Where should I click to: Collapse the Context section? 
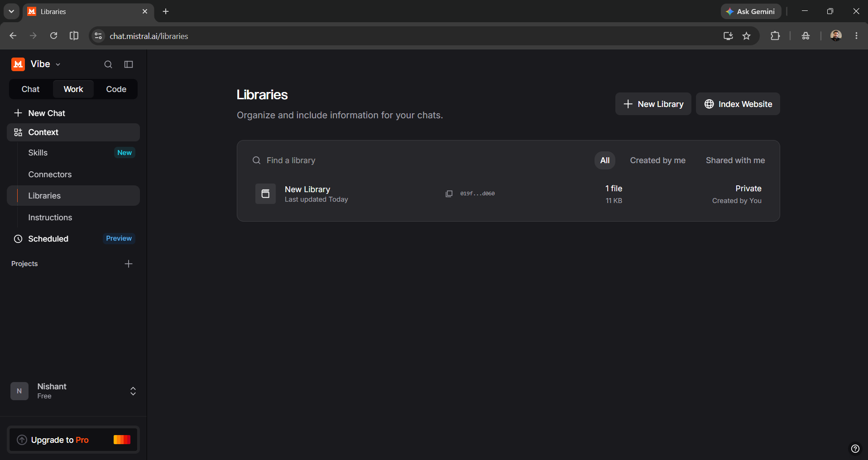[x=73, y=132]
